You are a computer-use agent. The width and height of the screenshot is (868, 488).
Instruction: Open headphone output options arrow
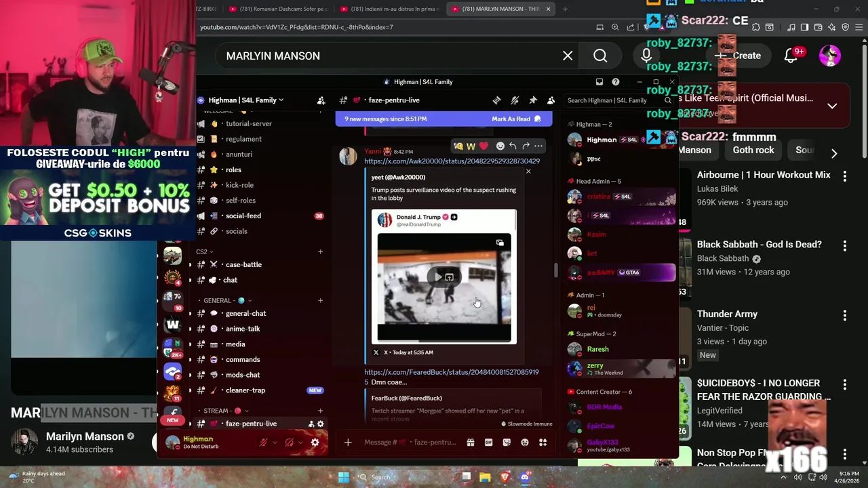pyautogui.click(x=300, y=443)
